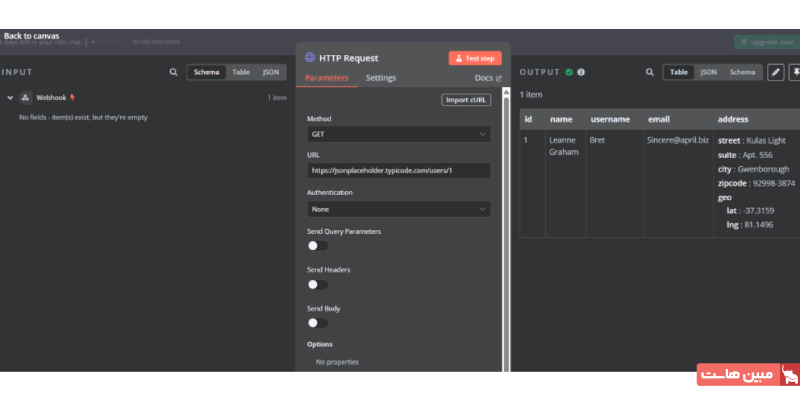
Task: Collapse the Webhook input item chevron
Action: pos(10,97)
